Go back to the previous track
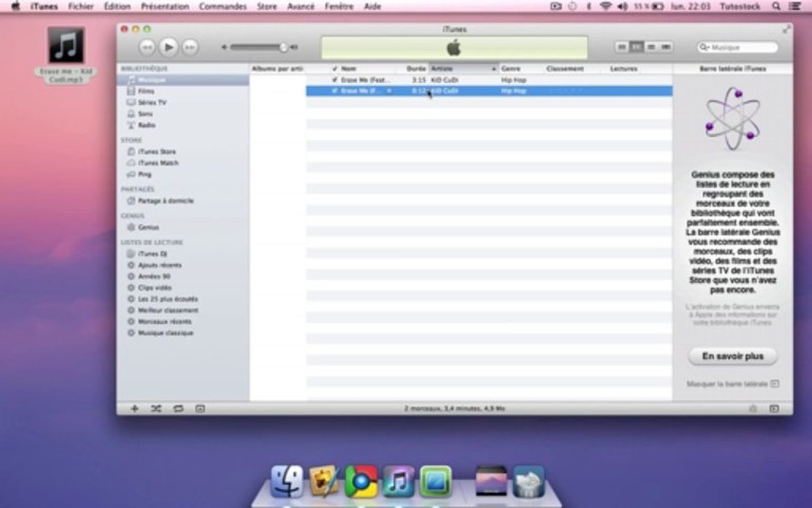This screenshot has width=812, height=508. [x=147, y=47]
